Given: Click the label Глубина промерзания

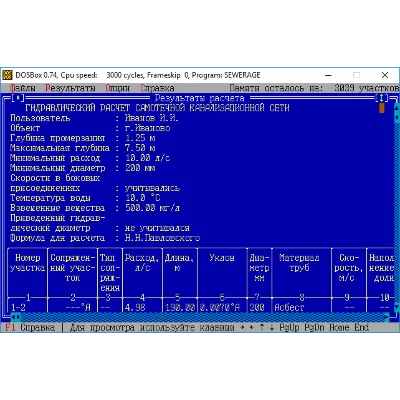Looking at the screenshot, I should click(x=58, y=138).
